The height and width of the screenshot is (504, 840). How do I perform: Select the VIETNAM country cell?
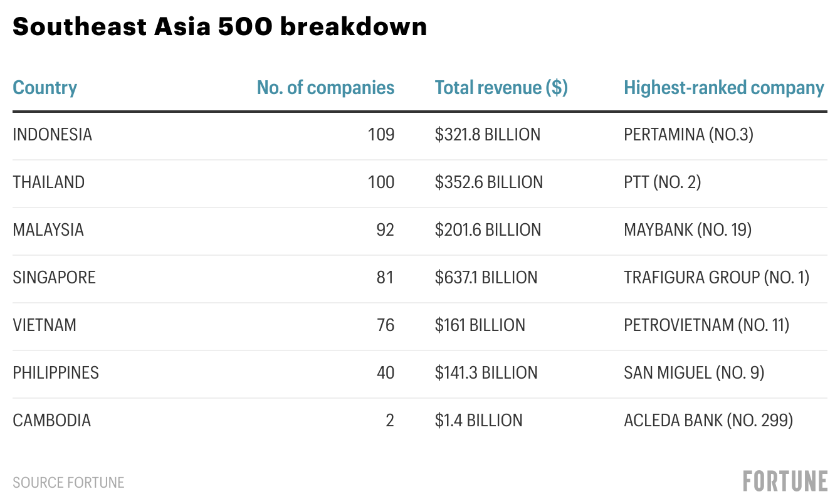[x=45, y=325]
